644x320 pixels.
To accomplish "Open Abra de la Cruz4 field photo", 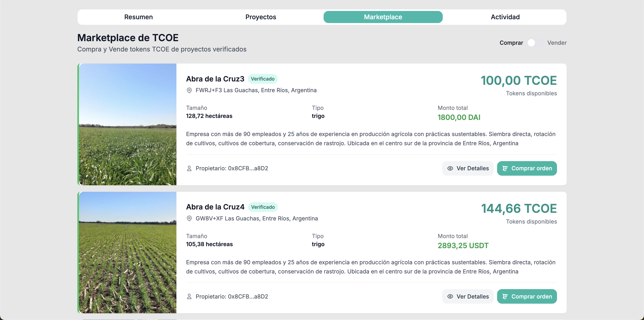I will pos(127,252).
